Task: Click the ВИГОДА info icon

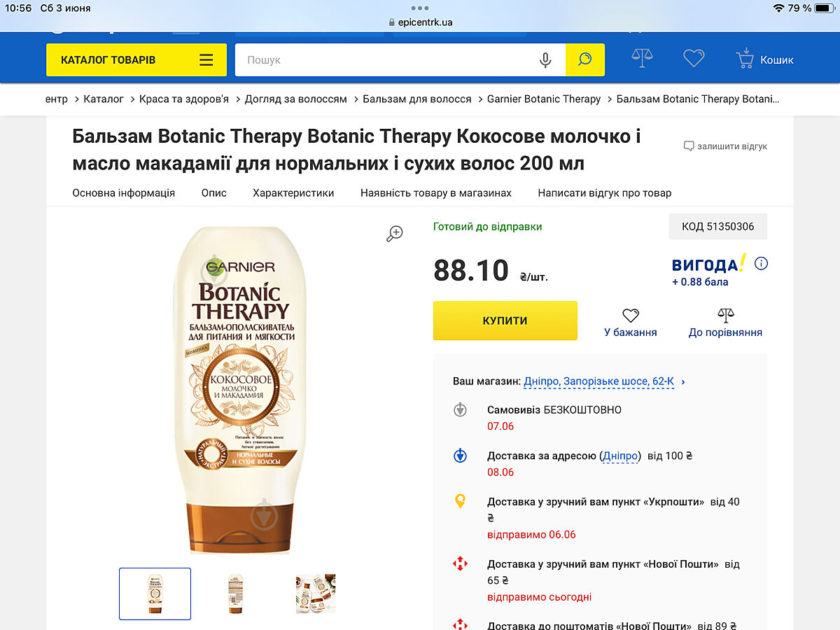Action: (x=762, y=264)
